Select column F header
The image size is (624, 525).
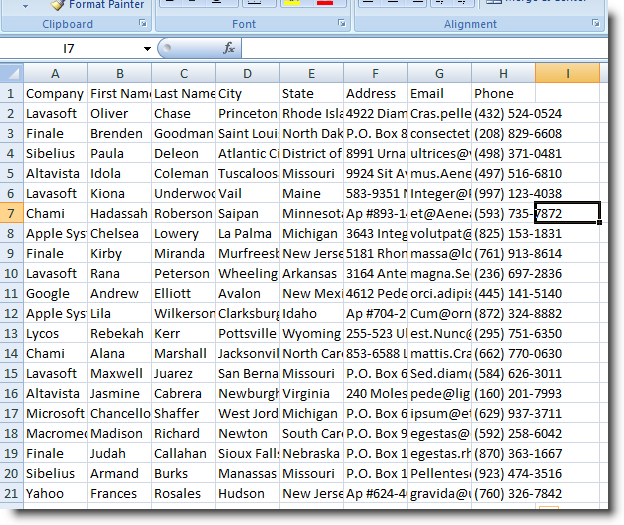point(375,73)
